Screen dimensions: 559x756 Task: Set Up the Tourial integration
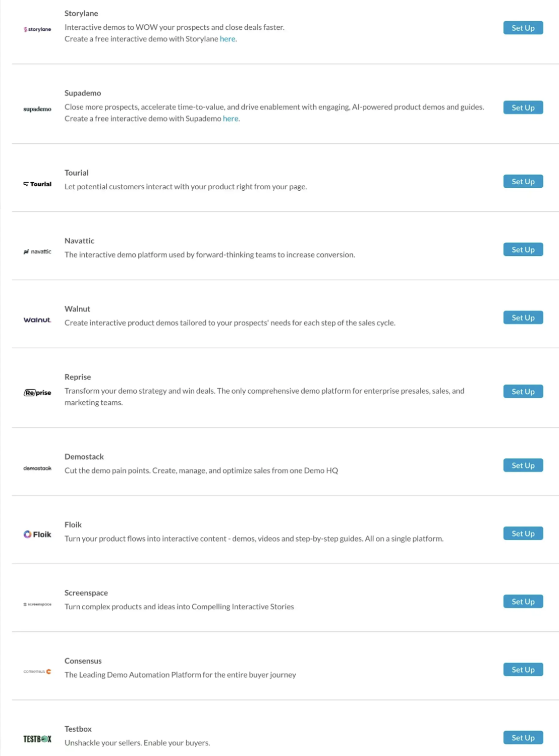pyautogui.click(x=523, y=181)
